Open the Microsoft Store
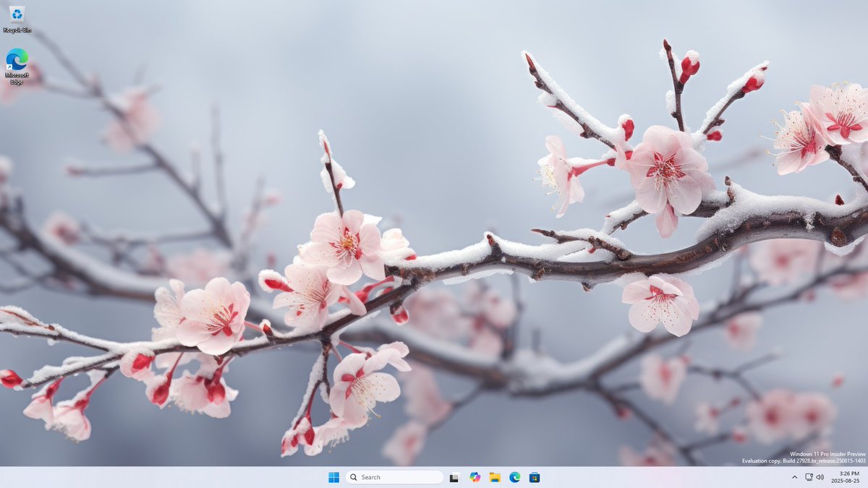 534,477
